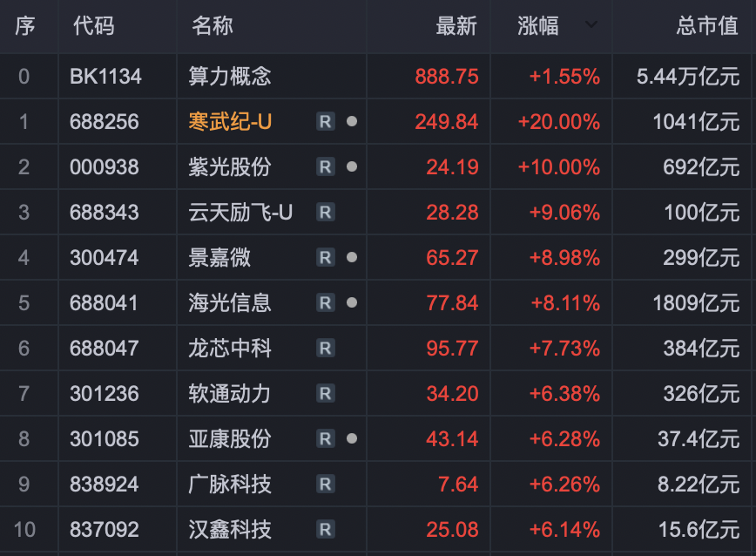Screen dimensions: 756x556
Task: Select the 软通动力 price cell 34.20
Action: pyautogui.click(x=452, y=394)
